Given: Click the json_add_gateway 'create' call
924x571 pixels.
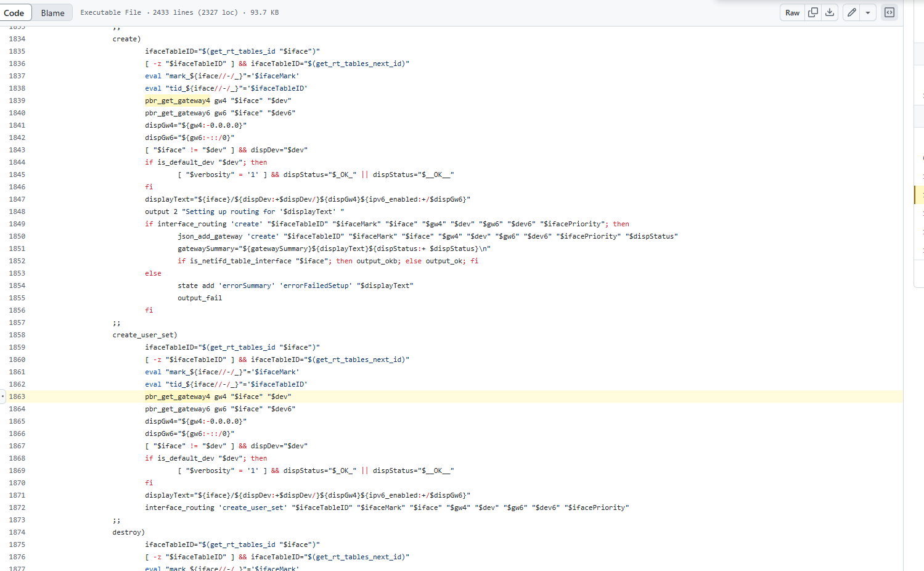Looking at the screenshot, I should click(428, 236).
